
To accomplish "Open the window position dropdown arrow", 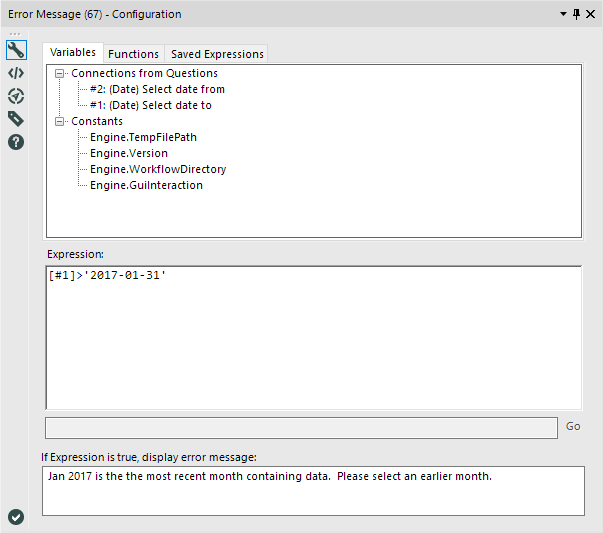I will coord(563,15).
